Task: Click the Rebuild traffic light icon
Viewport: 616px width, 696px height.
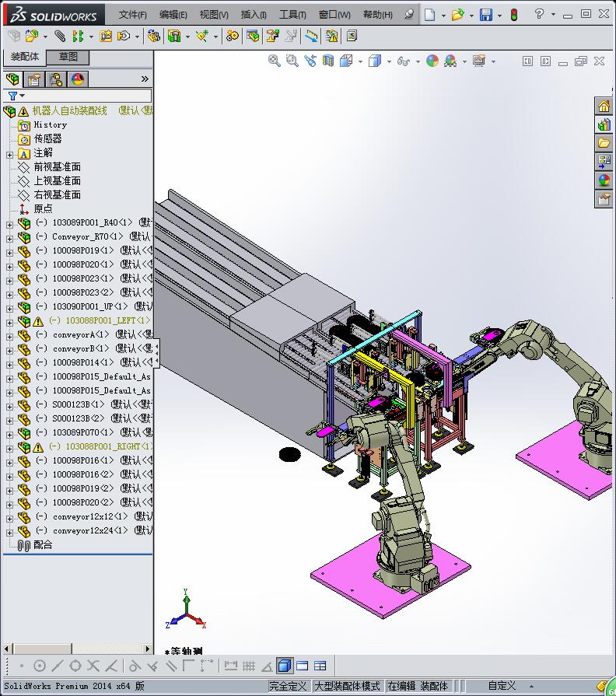Action: [514, 15]
